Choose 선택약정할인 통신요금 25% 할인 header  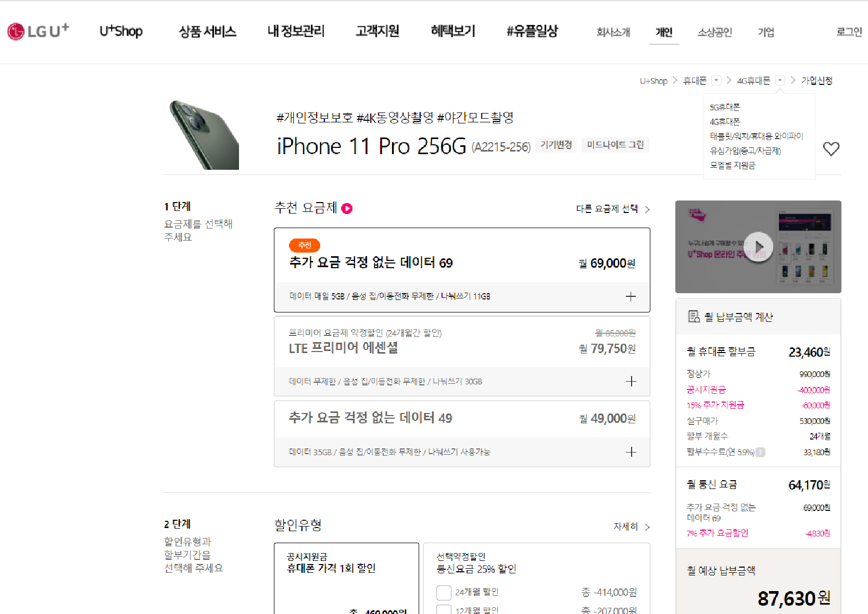point(476,563)
